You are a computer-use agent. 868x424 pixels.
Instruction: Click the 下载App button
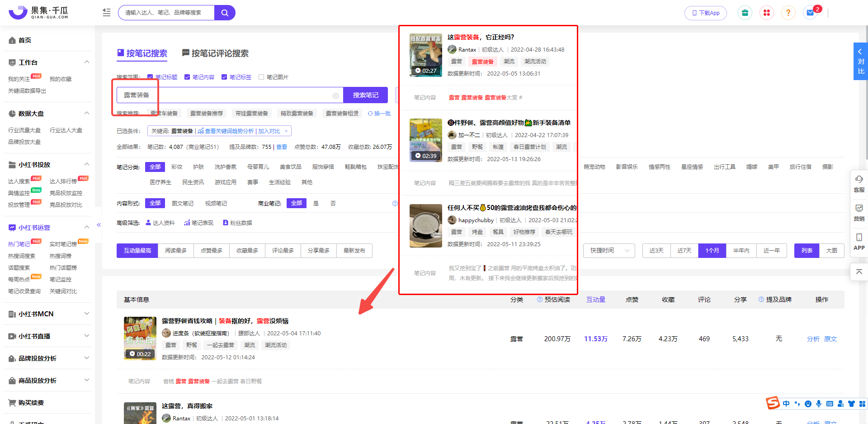pyautogui.click(x=705, y=13)
